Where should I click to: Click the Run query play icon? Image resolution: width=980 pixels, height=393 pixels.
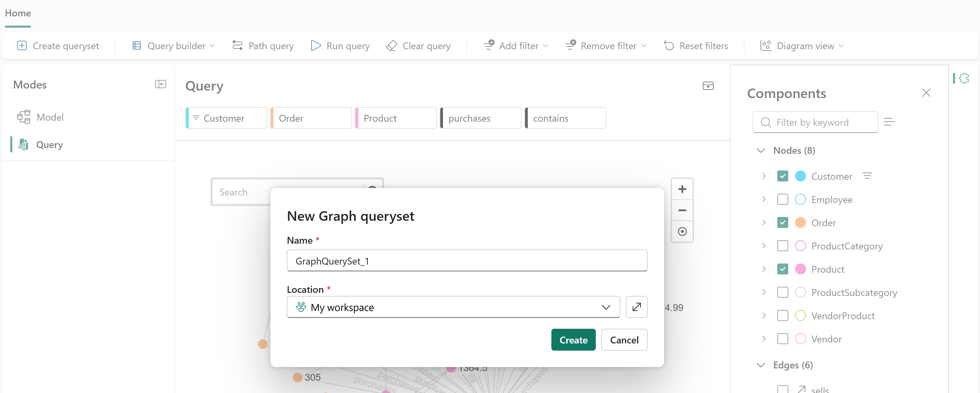click(x=316, y=46)
